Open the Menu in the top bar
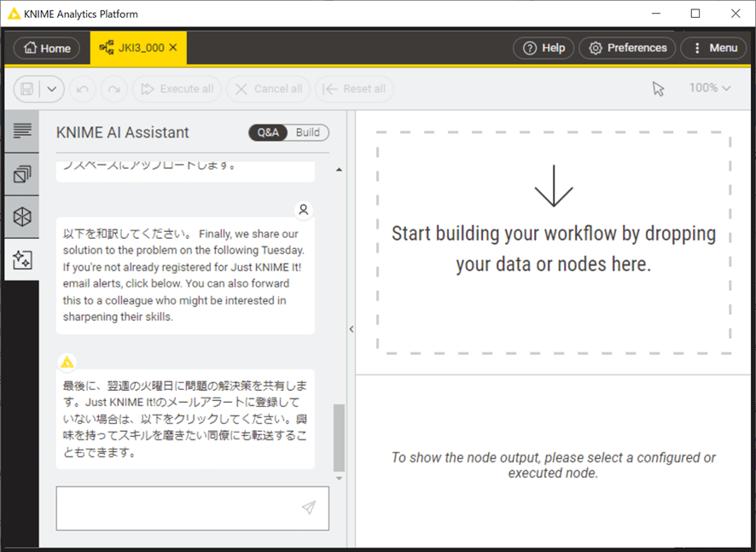This screenshot has width=756, height=552. 713,48
